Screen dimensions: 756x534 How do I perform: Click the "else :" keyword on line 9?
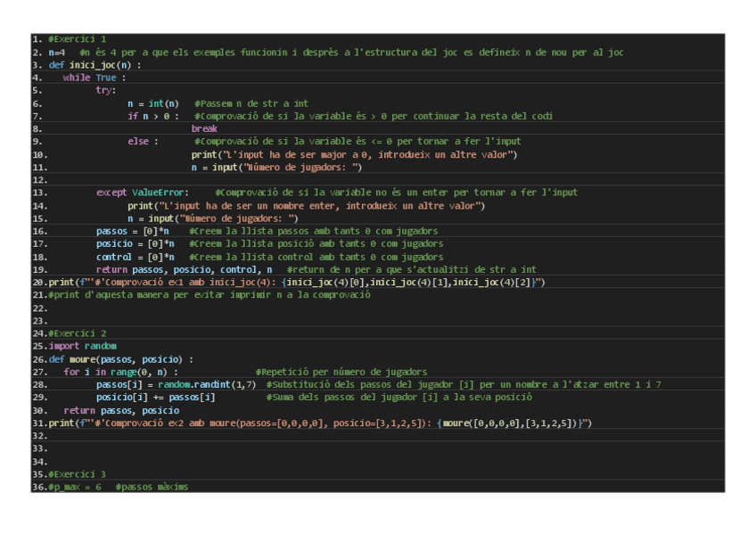tap(143, 141)
